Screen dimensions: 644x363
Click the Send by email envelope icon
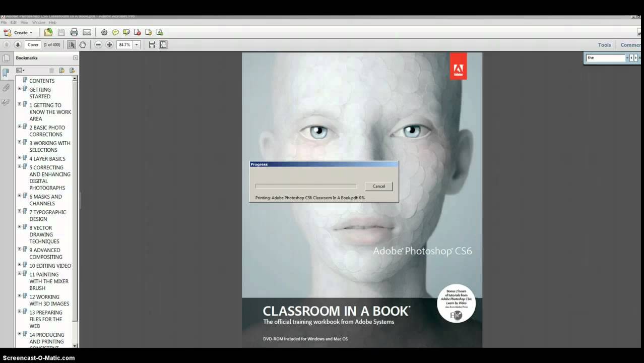87,32
